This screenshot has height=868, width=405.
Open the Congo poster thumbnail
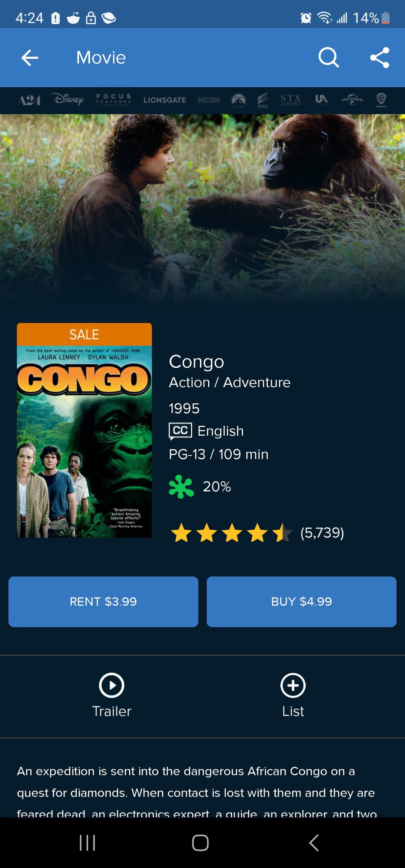click(84, 430)
